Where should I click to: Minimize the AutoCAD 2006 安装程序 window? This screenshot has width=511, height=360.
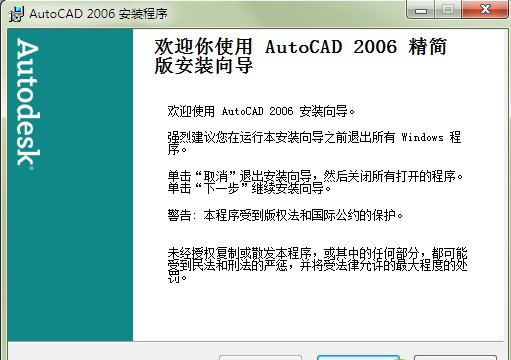pos(421,10)
